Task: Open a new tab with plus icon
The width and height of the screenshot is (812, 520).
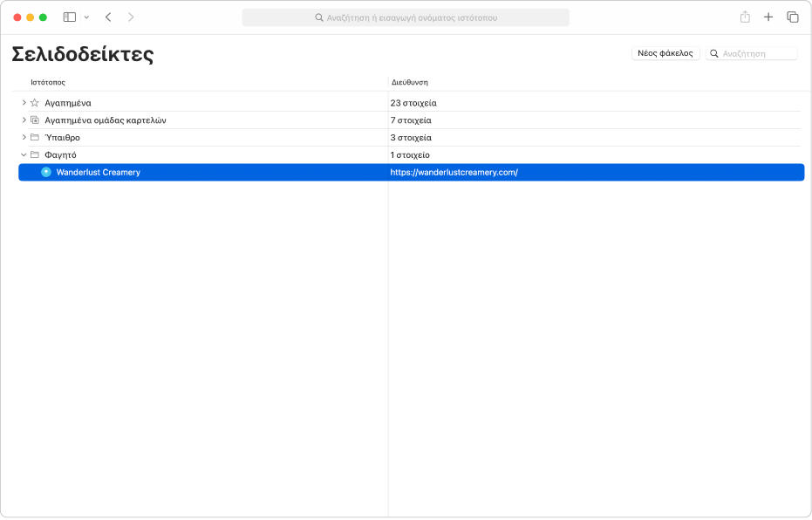Action: 768,17
